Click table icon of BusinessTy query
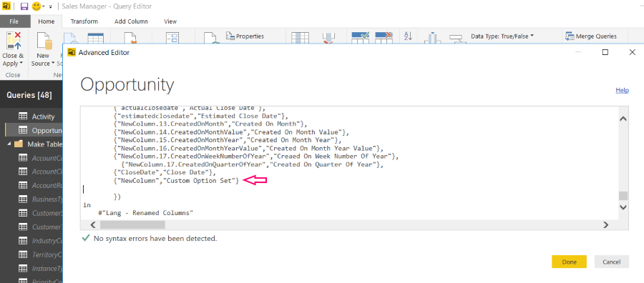The width and height of the screenshot is (644, 283). [23, 199]
